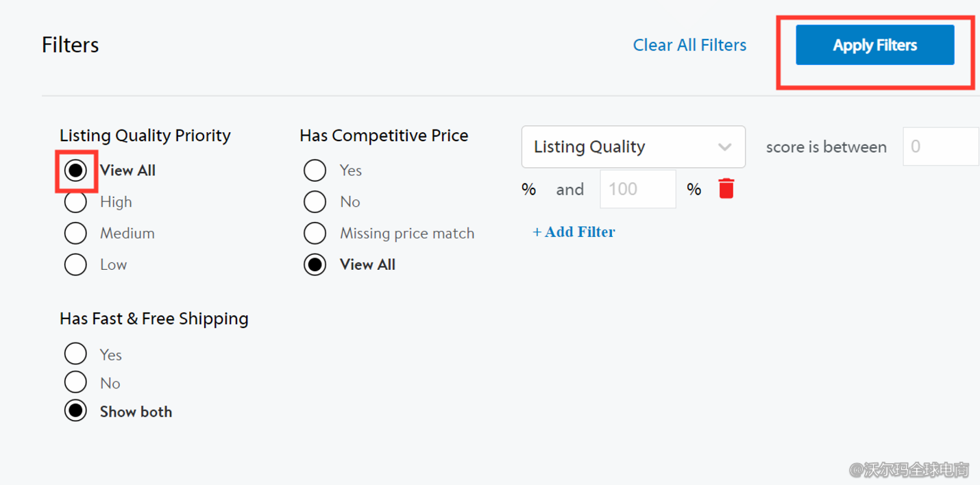Select View All under Has Competitive Price

[x=315, y=264]
